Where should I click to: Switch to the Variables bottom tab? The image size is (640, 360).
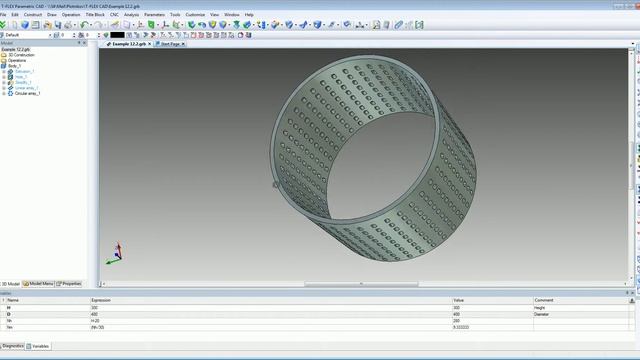pyautogui.click(x=38, y=346)
